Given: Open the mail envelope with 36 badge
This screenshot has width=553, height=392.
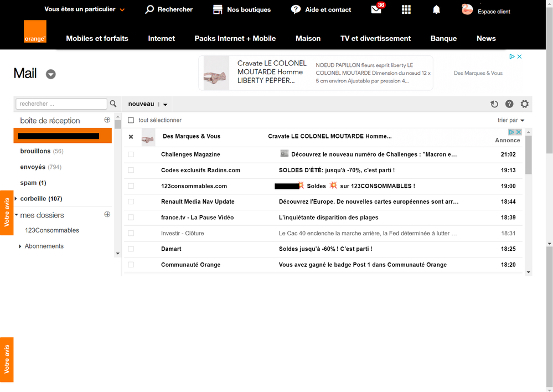Looking at the screenshot, I should click(376, 9).
